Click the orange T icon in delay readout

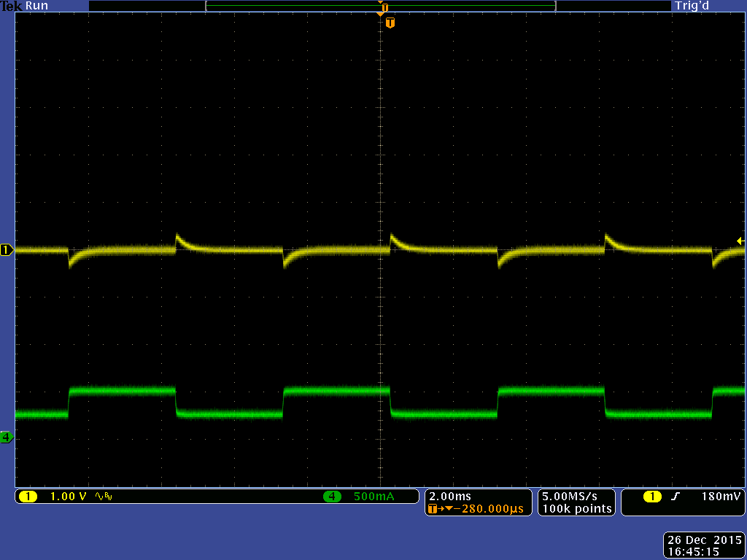coord(433,508)
